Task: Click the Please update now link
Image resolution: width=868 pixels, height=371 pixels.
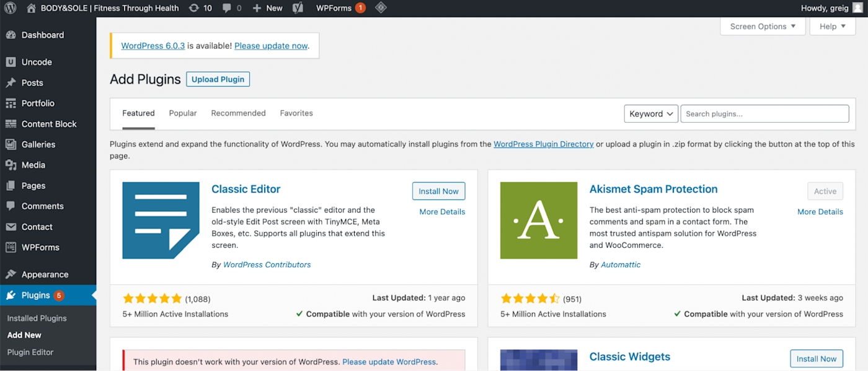Action: coord(271,46)
